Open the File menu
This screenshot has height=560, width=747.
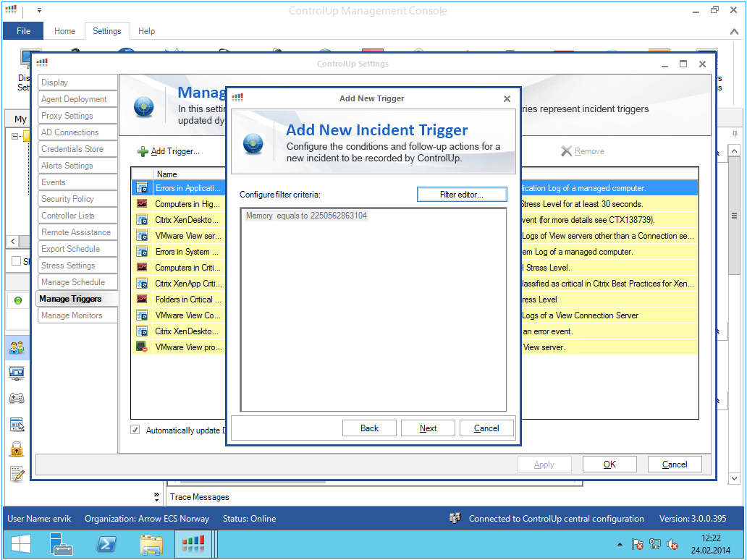23,31
